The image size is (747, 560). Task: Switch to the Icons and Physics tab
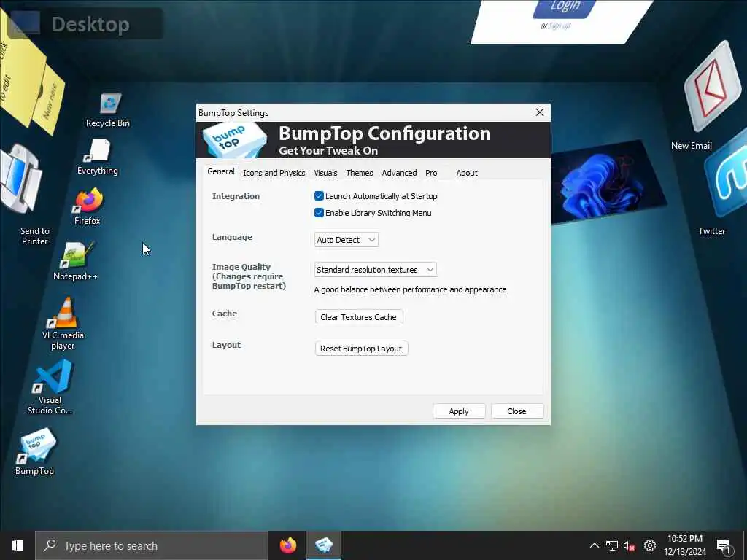click(x=274, y=173)
